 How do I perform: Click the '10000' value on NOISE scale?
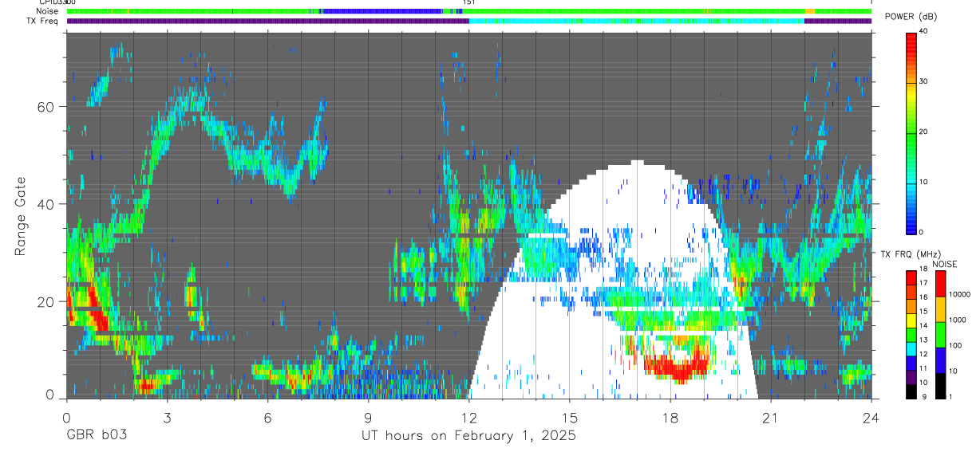point(961,297)
